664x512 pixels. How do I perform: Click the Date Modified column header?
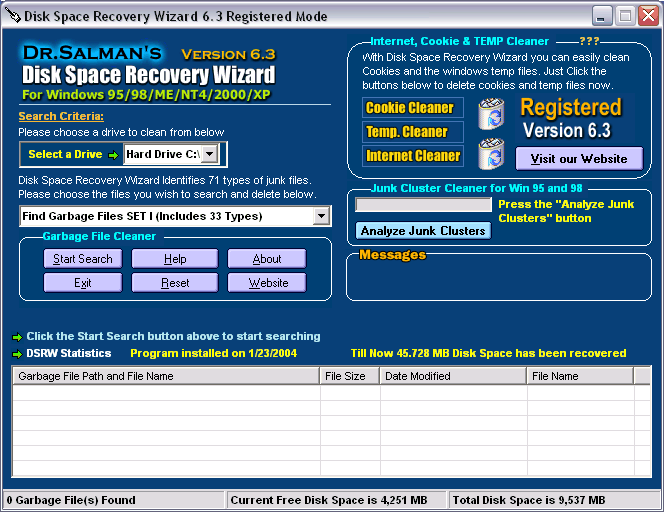point(453,376)
